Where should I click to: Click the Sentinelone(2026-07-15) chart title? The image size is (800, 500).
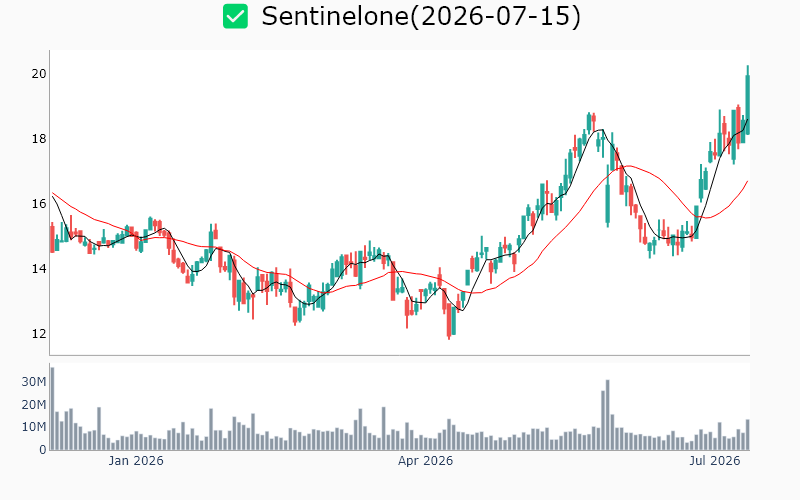tap(421, 16)
